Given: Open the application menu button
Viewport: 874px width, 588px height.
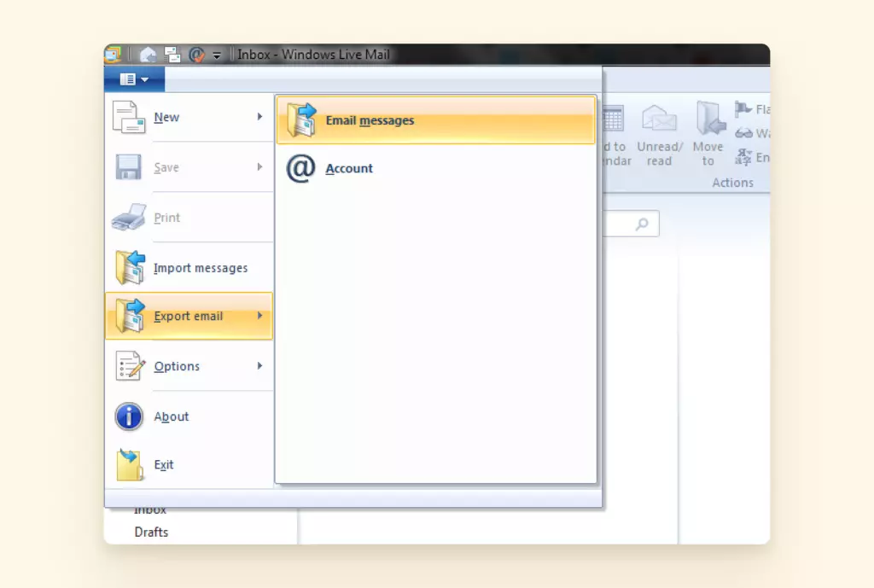Looking at the screenshot, I should click(134, 79).
